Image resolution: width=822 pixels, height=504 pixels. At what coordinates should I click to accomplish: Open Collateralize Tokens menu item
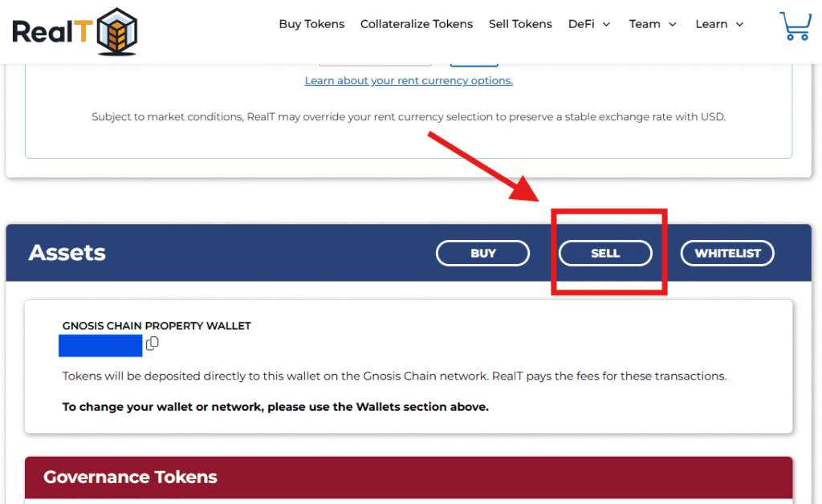[x=417, y=24]
